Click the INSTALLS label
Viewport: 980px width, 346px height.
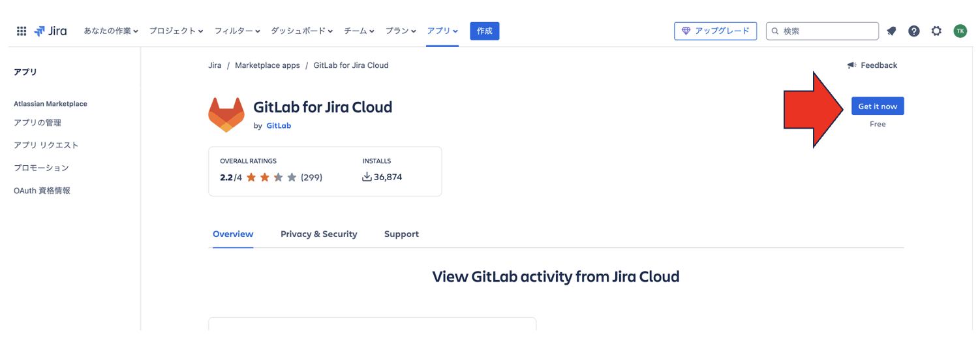click(377, 161)
